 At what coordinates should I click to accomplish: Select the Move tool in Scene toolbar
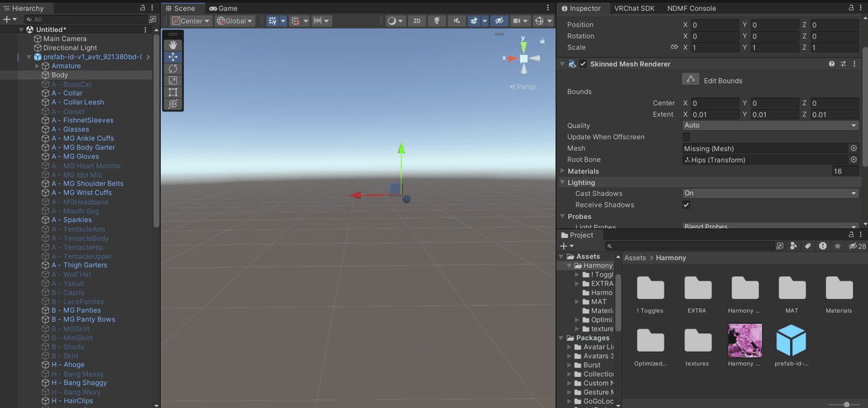pyautogui.click(x=173, y=57)
